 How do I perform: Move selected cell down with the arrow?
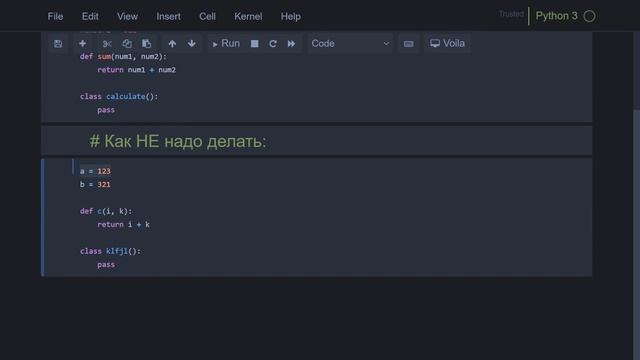click(192, 44)
